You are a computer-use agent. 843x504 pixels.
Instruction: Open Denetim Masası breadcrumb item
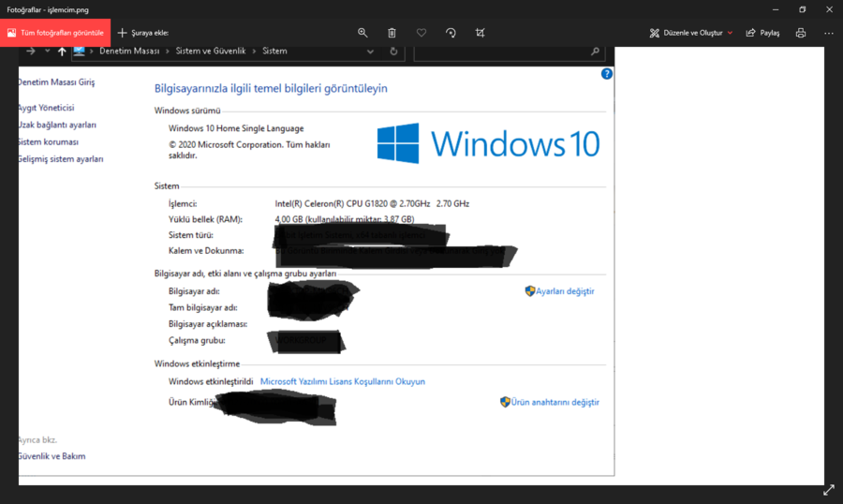129,52
